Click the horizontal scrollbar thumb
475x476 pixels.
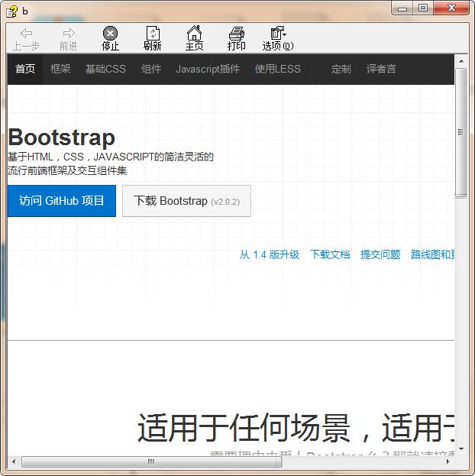[151, 461]
